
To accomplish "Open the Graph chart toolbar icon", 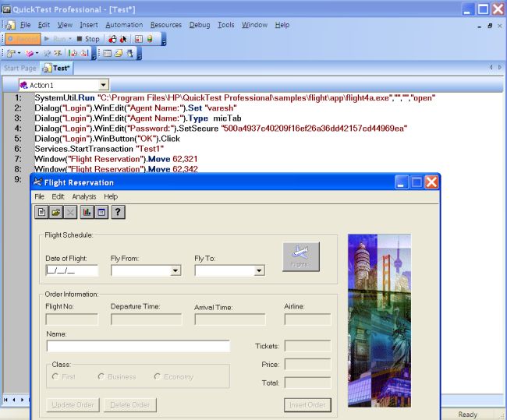I will coord(87,212).
